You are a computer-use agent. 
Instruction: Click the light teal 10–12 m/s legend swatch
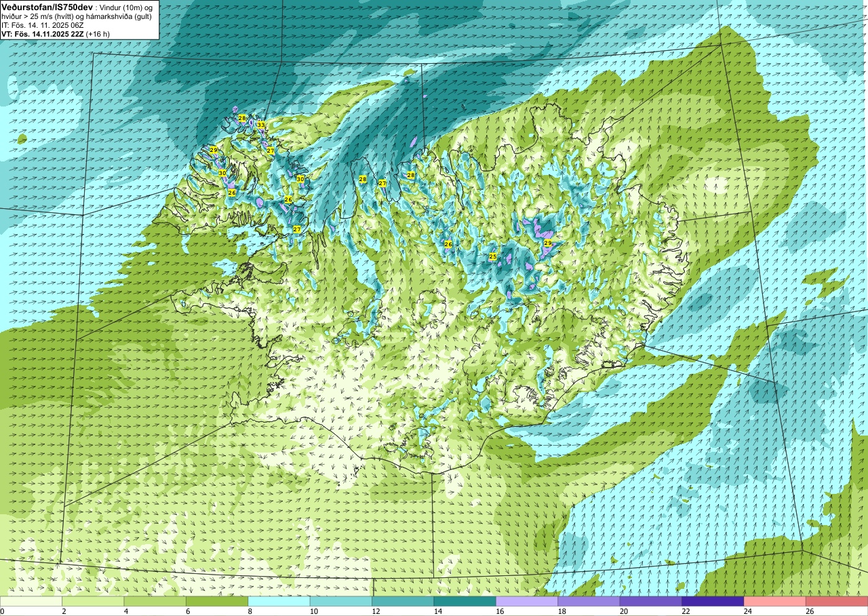341,601
